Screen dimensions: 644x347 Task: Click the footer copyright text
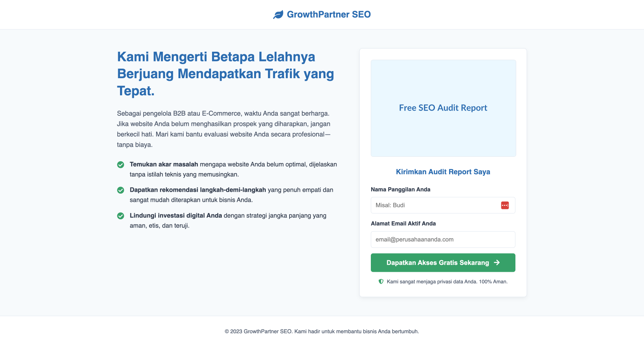[x=322, y=331]
